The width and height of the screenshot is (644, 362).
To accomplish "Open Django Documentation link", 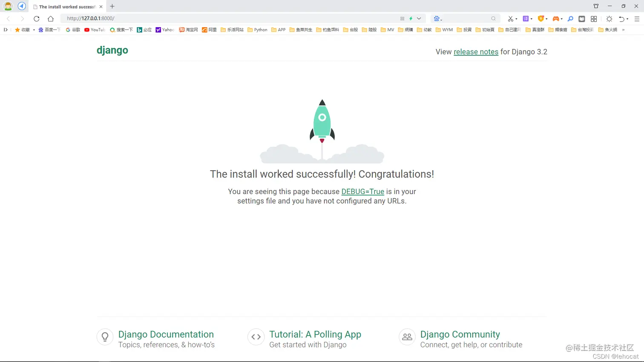I will pyautogui.click(x=166, y=334).
